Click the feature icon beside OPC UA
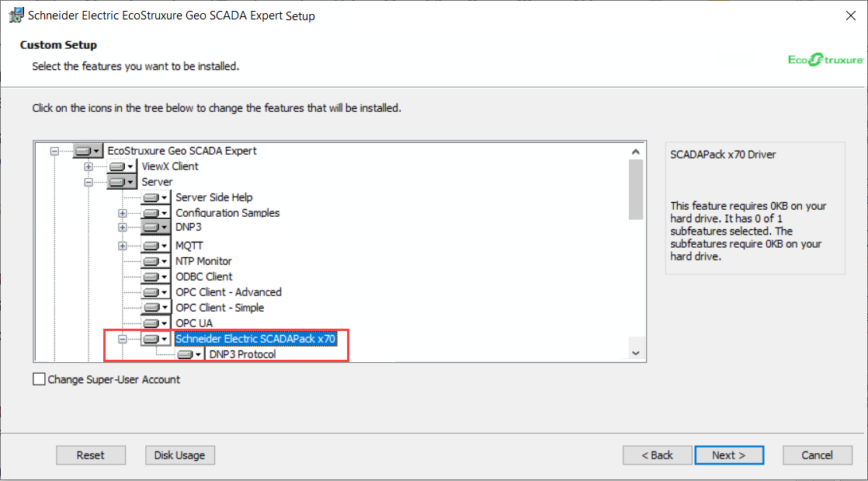 [x=156, y=323]
